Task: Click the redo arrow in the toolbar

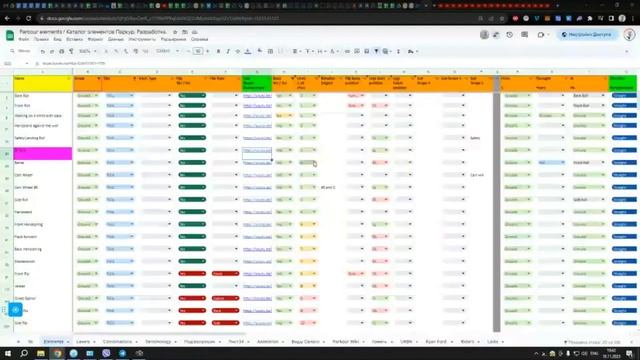Action: coord(52,51)
